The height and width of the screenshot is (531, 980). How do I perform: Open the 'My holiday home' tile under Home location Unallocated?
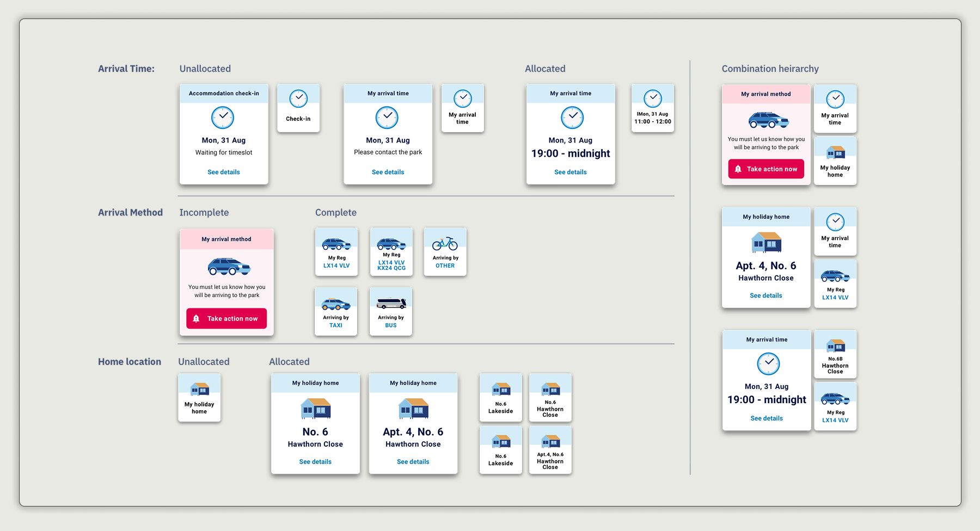tap(199, 397)
